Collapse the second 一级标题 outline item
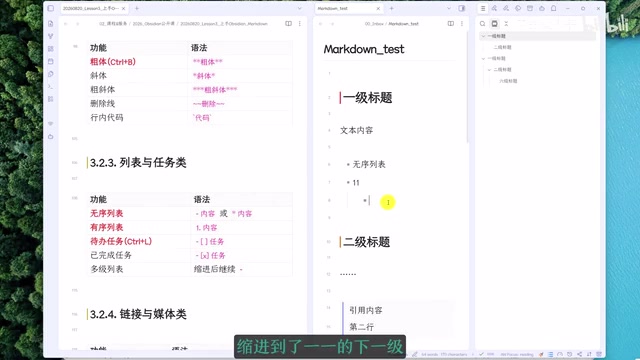The height and width of the screenshot is (360, 640). 483,58
